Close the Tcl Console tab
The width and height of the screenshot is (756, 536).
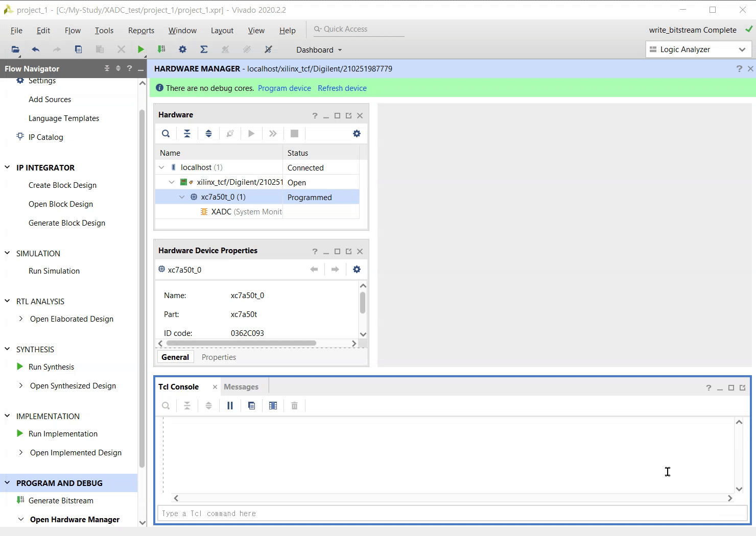click(215, 387)
